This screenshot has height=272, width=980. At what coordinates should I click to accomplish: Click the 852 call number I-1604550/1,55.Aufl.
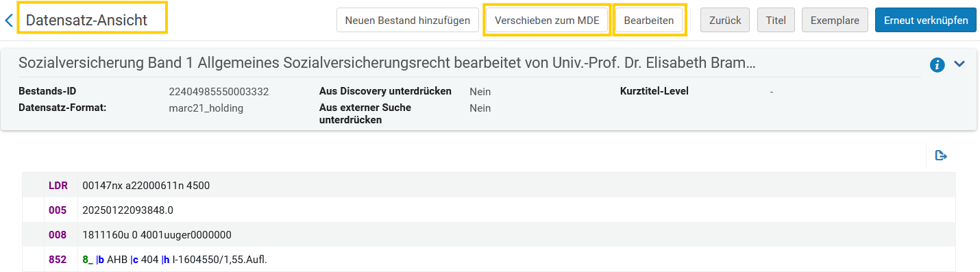(x=219, y=260)
